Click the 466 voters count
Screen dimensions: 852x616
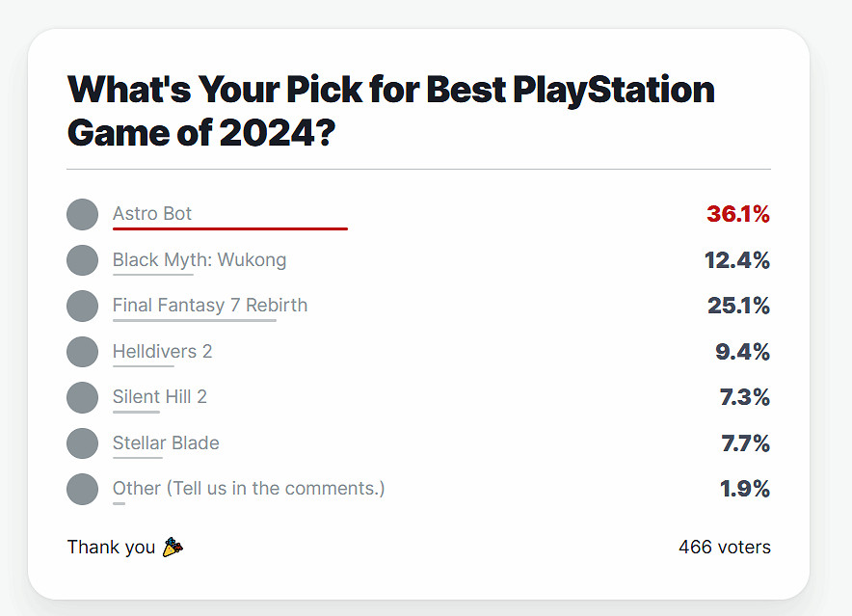pos(725,548)
